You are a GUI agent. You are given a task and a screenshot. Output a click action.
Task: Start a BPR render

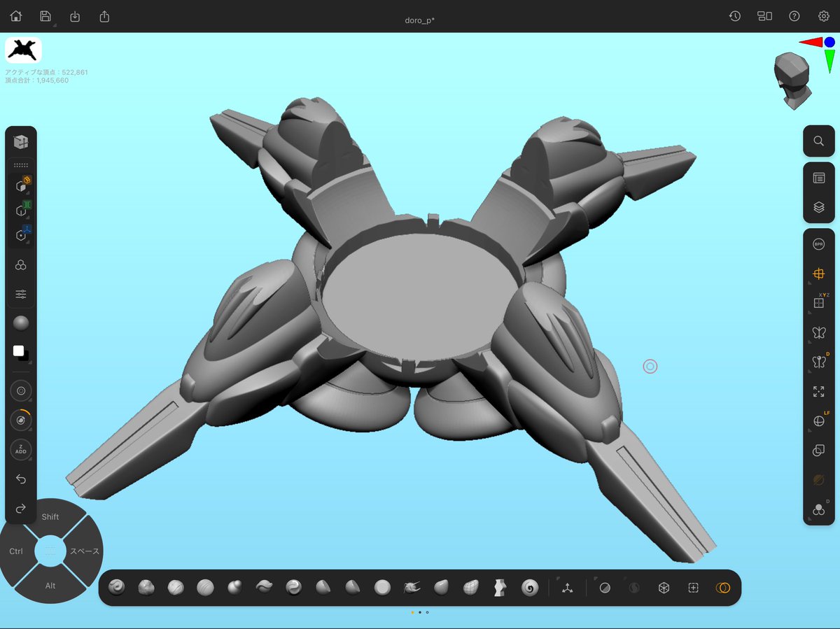[x=818, y=244]
